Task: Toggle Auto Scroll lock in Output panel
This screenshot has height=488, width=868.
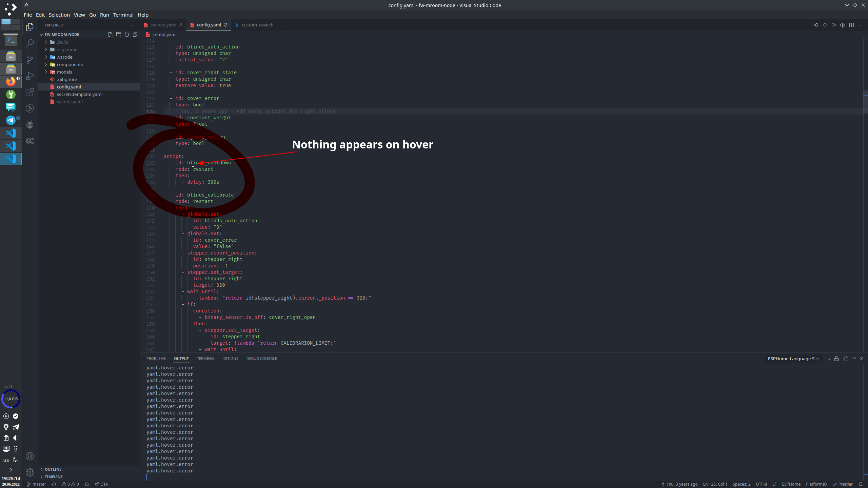Action: (836, 359)
